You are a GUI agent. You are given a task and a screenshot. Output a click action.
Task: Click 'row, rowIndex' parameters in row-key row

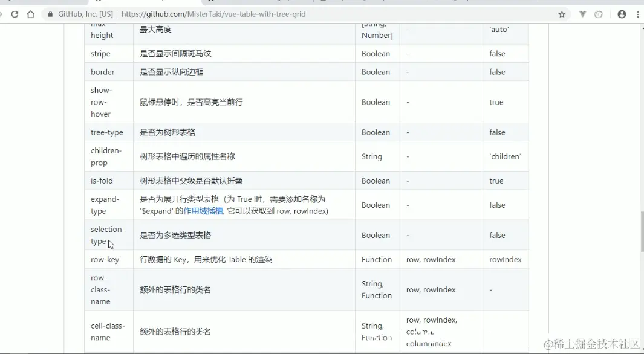click(431, 260)
